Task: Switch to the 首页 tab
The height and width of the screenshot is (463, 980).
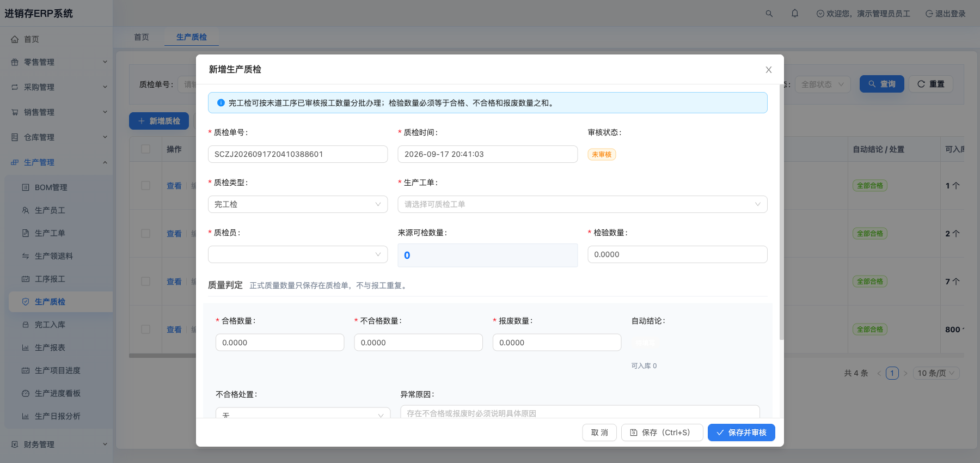Action: (142, 37)
